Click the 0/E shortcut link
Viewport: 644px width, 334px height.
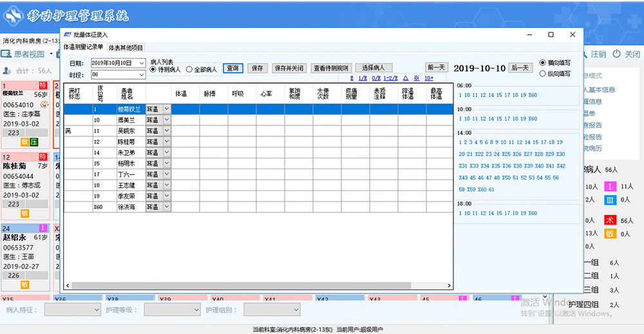[x=376, y=78]
